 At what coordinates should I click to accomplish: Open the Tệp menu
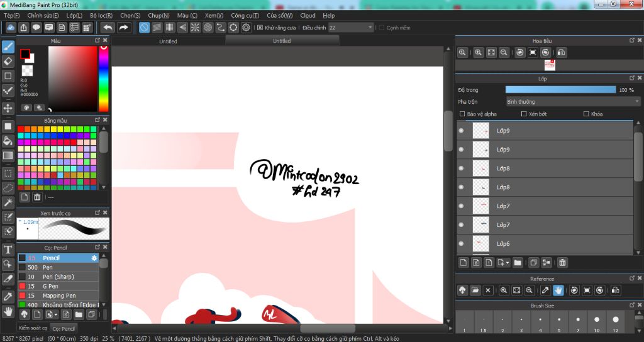coord(11,15)
